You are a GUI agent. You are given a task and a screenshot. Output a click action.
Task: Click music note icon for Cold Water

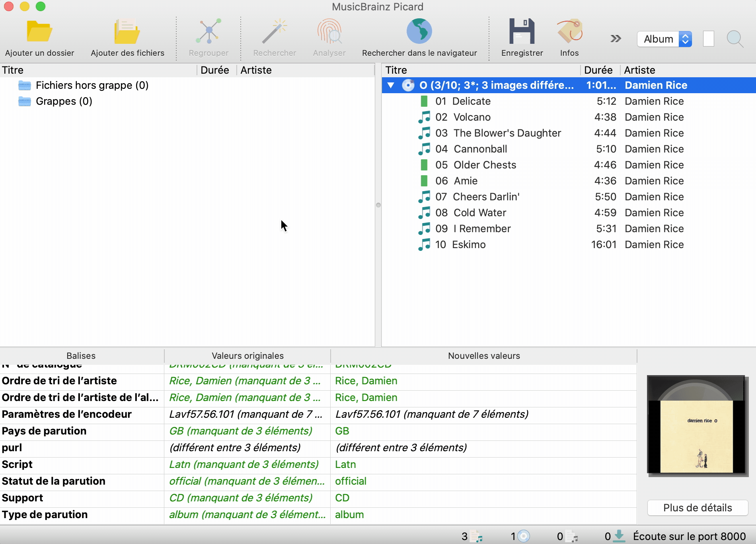[424, 213]
